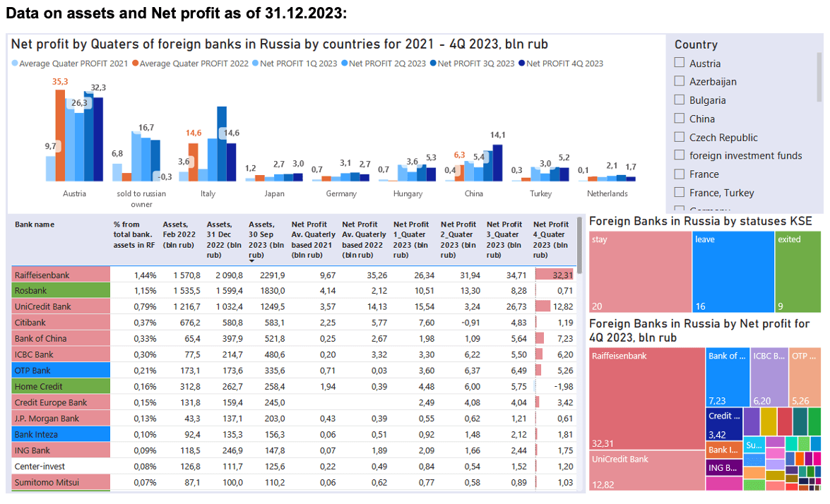Select the blue 'leave' status tile
This screenshot has height=504, width=830.
[733, 272]
